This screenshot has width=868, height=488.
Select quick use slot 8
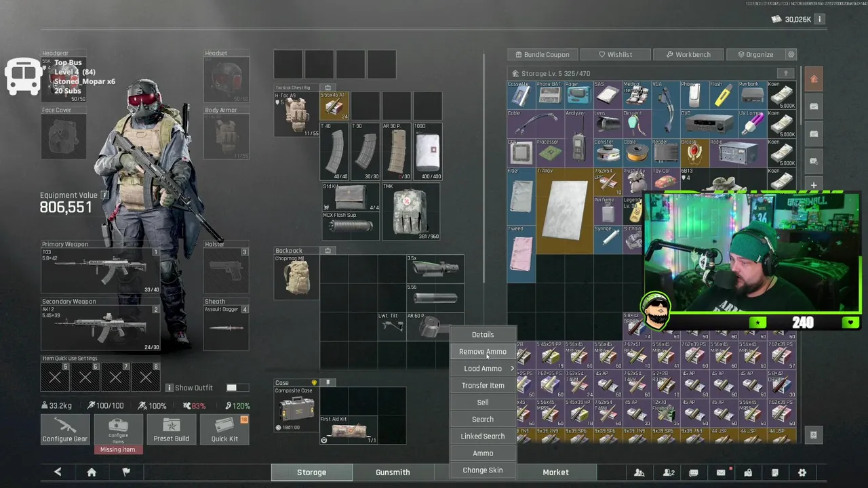[146, 377]
